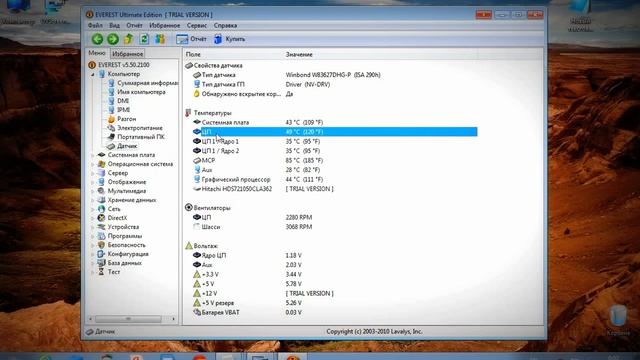The width and height of the screenshot is (640, 360).
Task: Open the Вид menu
Action: (115, 25)
